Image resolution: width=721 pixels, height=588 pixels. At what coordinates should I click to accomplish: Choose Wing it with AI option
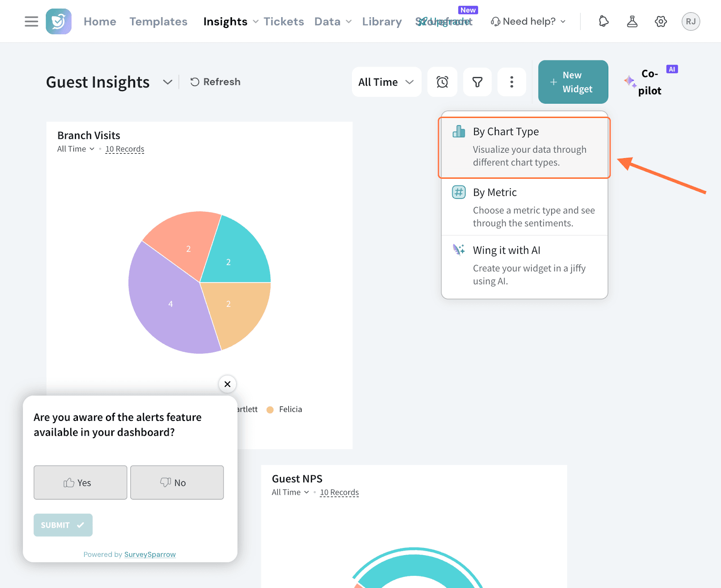(x=524, y=266)
